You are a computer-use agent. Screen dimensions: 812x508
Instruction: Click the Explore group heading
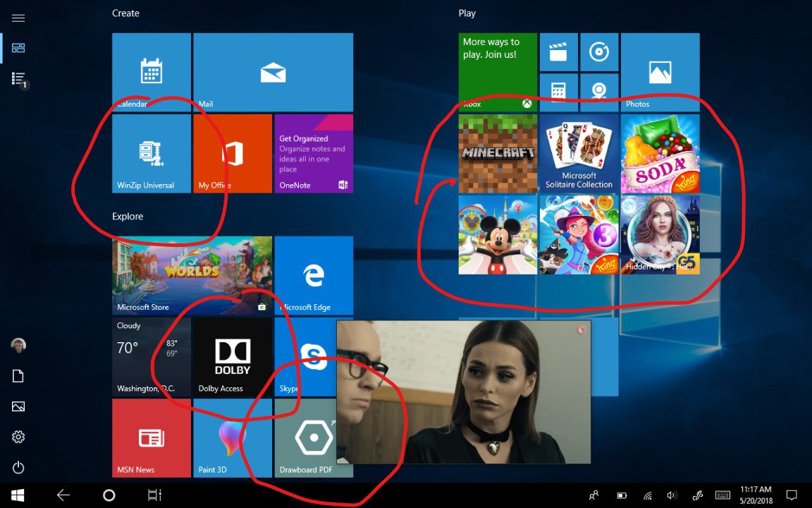(128, 217)
